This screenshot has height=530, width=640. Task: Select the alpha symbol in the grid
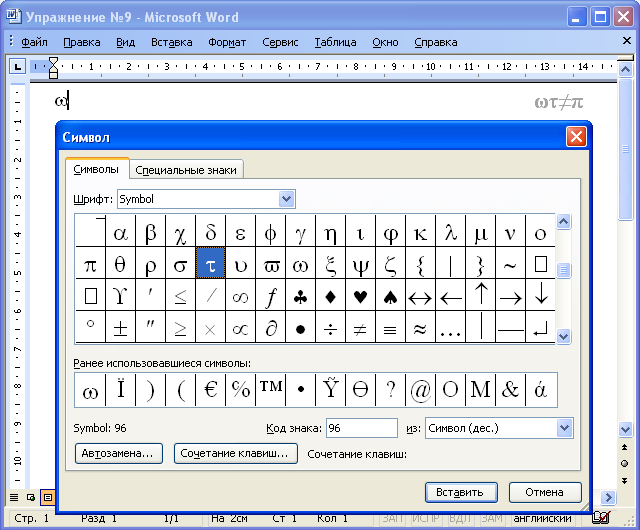pyautogui.click(x=120, y=231)
